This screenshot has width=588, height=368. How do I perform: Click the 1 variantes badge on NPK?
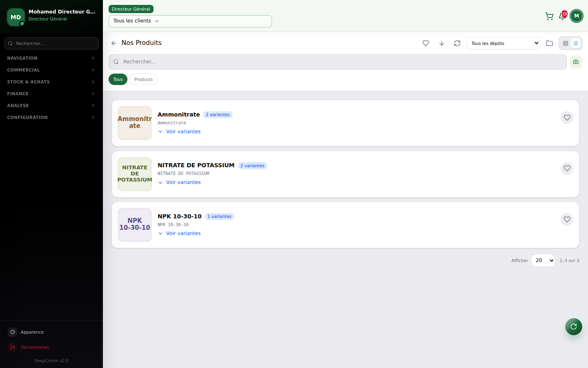click(219, 217)
